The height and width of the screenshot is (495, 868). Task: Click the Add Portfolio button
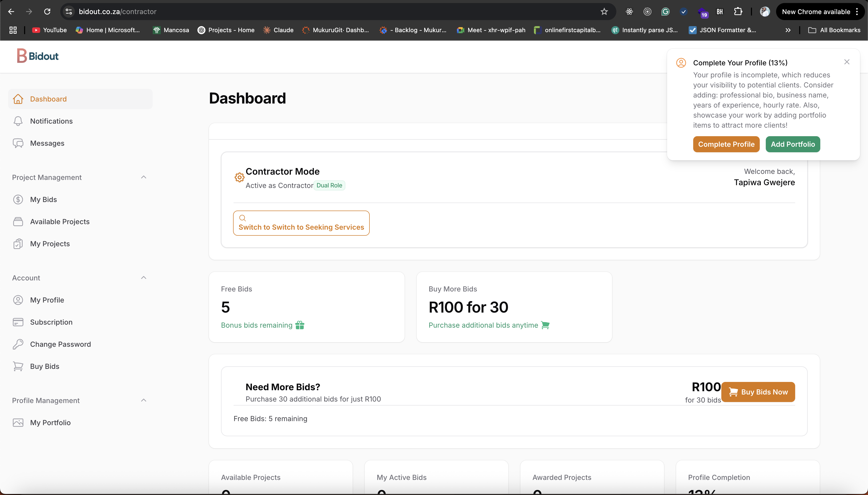point(793,144)
